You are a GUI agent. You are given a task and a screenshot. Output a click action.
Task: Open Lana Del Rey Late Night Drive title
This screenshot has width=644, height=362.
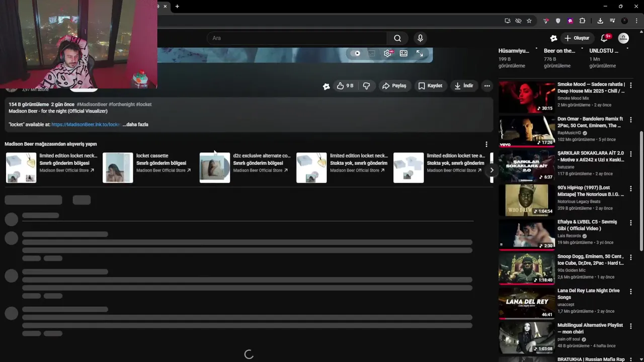(588, 294)
